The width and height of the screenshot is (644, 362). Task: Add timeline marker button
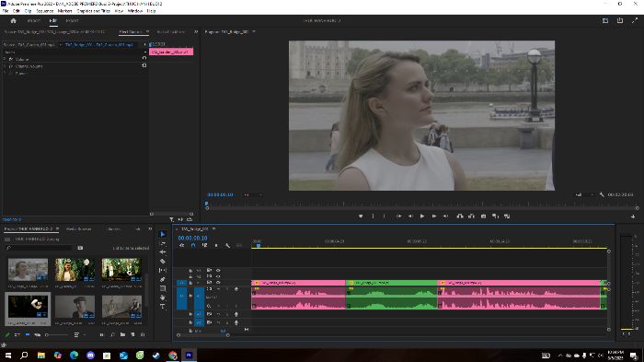[216, 246]
